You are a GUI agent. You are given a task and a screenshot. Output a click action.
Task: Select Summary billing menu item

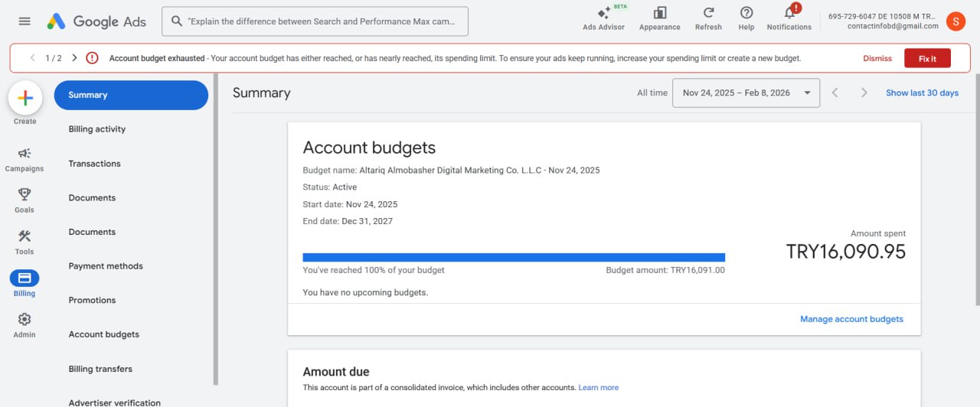[x=131, y=95]
